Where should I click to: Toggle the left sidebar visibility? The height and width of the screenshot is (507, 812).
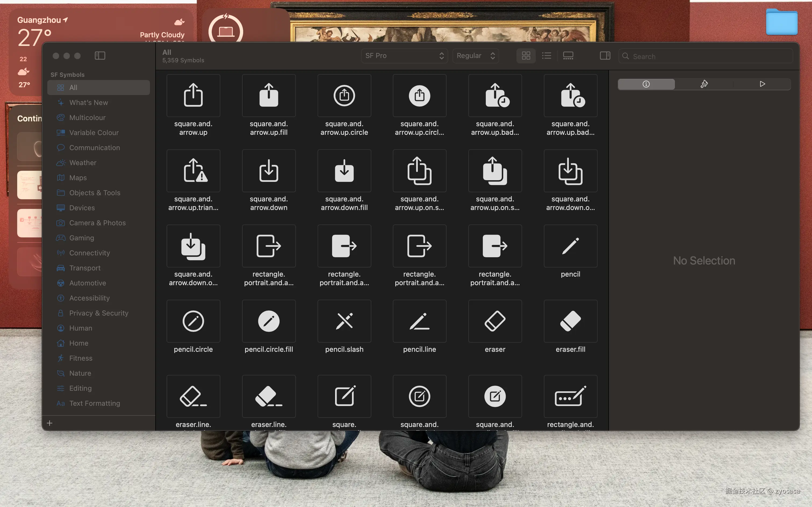click(x=100, y=56)
